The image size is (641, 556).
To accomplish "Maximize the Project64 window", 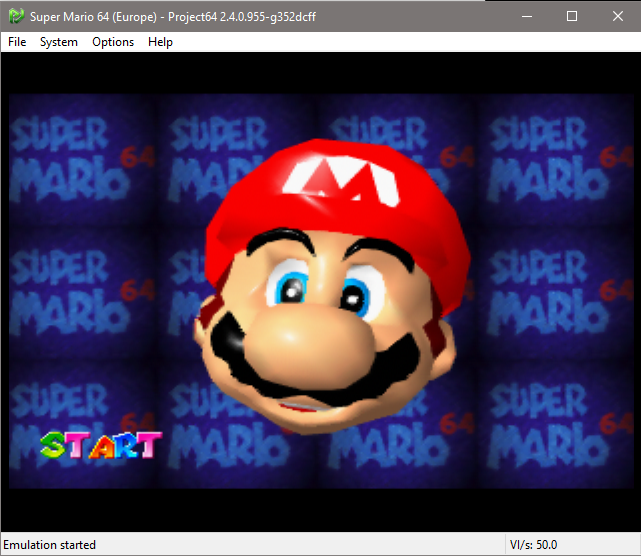I will coord(572,16).
